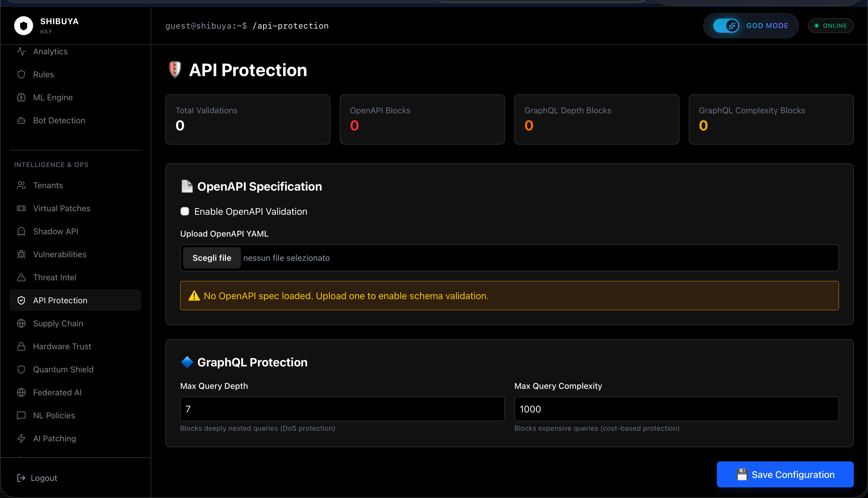
Task: Click the Threat Intel warning triangle icon
Action: [x=21, y=277]
